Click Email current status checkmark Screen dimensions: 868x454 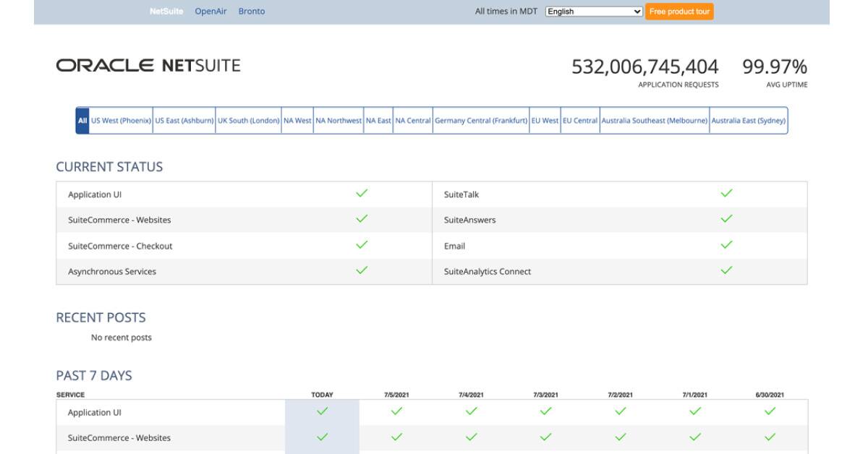click(727, 245)
